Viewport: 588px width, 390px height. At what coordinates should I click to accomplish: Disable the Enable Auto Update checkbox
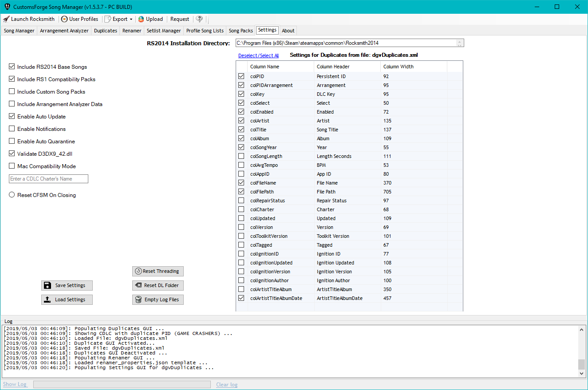tap(11, 116)
